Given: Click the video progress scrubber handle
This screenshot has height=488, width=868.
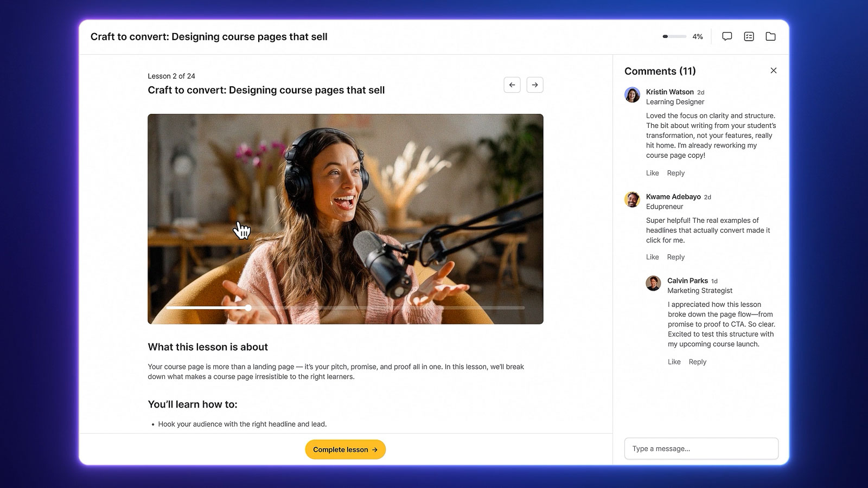Looking at the screenshot, I should [x=248, y=308].
